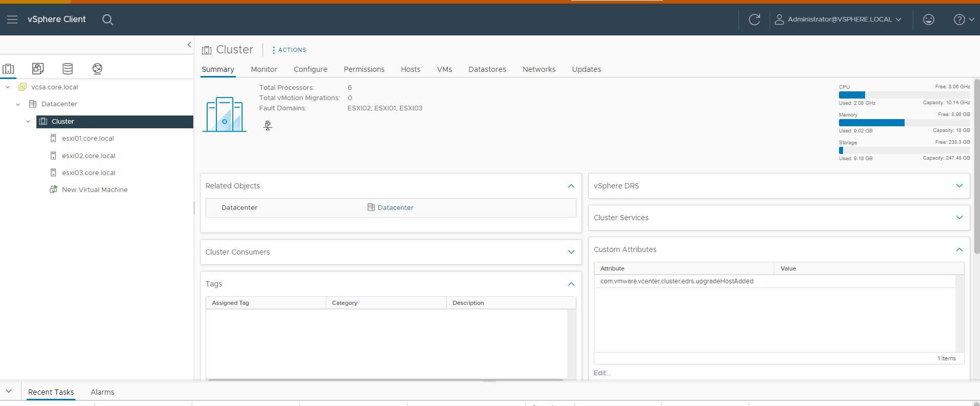The image size is (980, 406).
Task: Click the cluster icon beside the Cluster title
Action: [x=207, y=50]
